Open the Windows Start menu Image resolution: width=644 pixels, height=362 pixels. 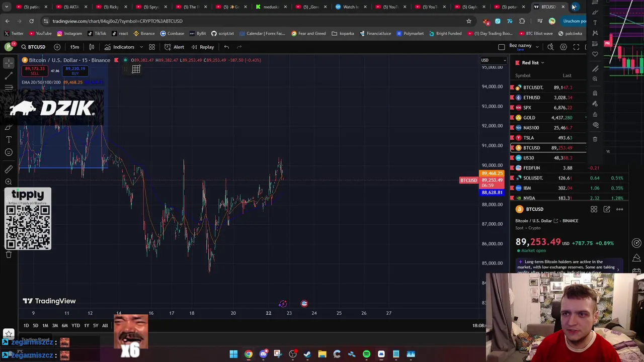(233, 354)
